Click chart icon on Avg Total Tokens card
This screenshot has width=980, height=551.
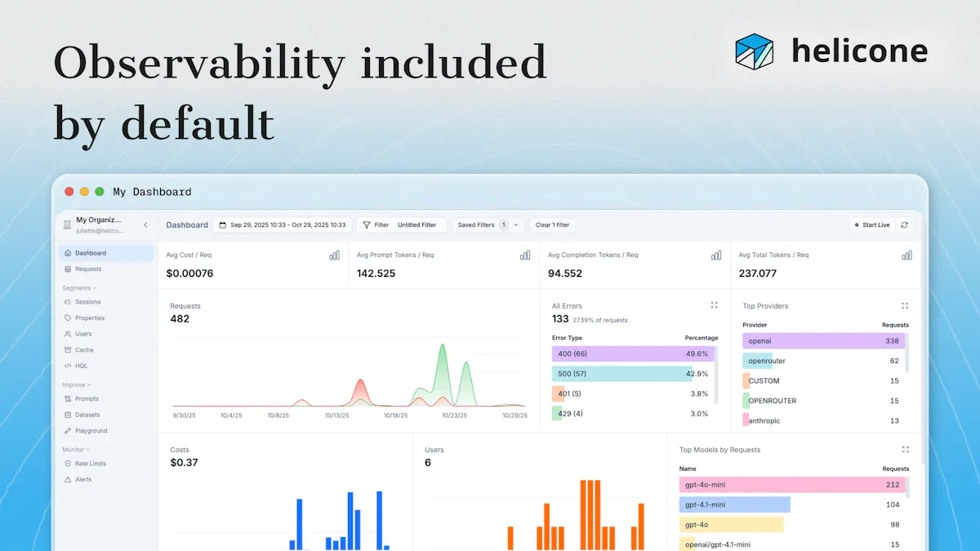coord(907,255)
